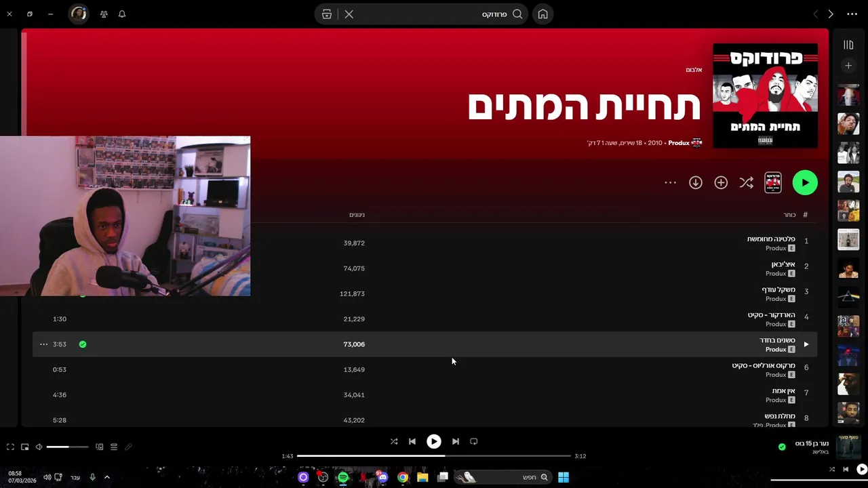The width and height of the screenshot is (868, 488).
Task: Navigate back with the left arrow
Action: pos(815,14)
